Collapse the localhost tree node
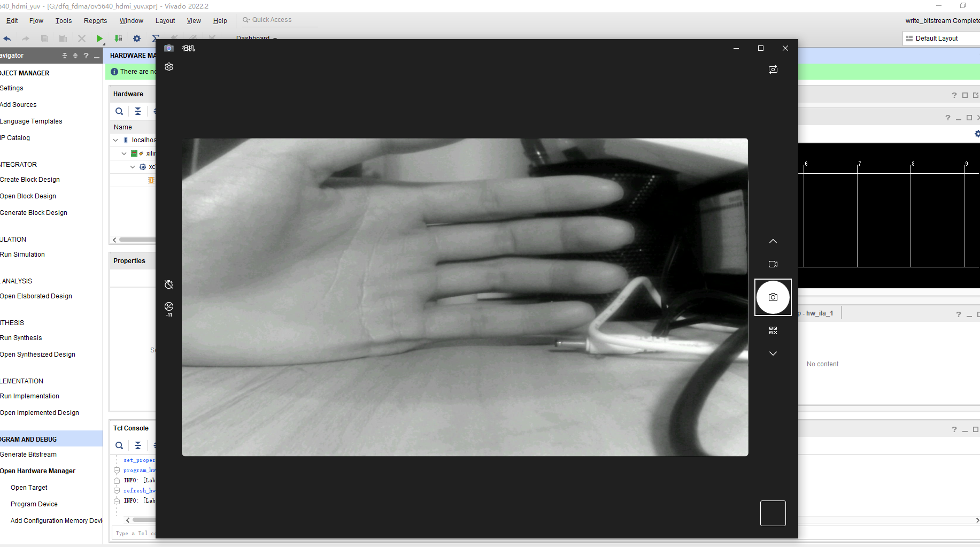This screenshot has height=547, width=980. 115,140
